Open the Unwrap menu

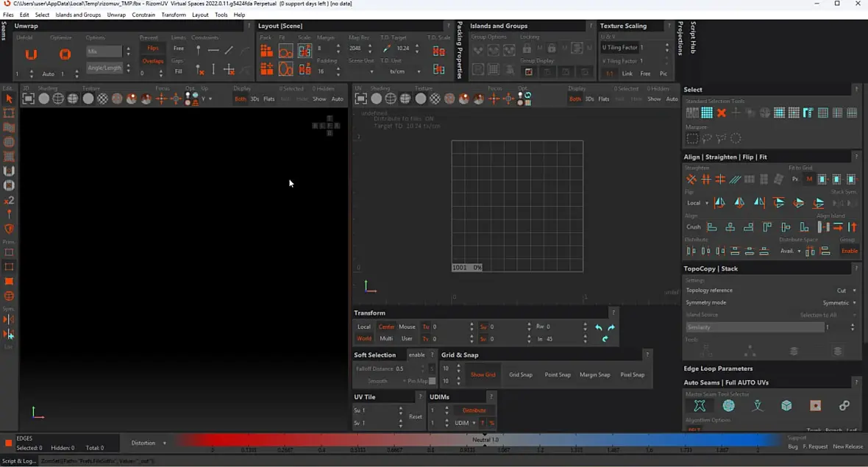[116, 15]
